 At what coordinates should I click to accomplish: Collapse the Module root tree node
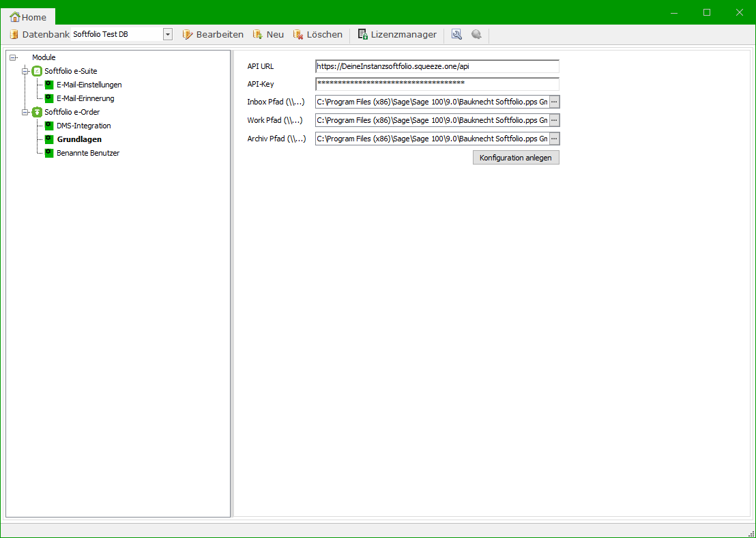pos(12,57)
